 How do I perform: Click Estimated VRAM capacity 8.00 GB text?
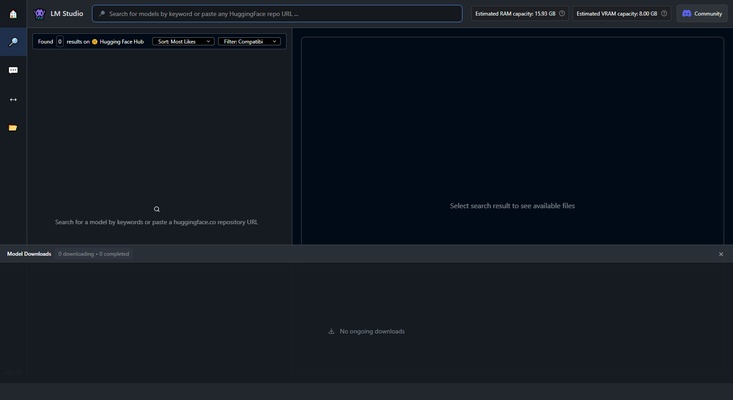point(617,14)
